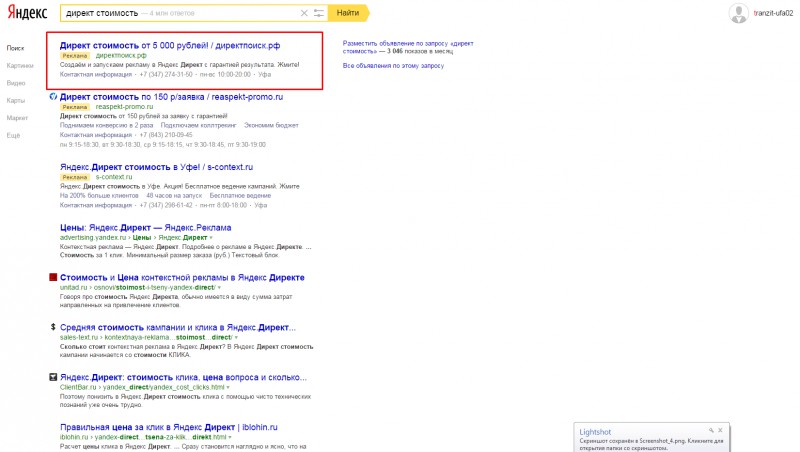This screenshot has height=452, width=800.
Task: Click Реклама label on reaspekt-promo ad
Action: [75, 107]
